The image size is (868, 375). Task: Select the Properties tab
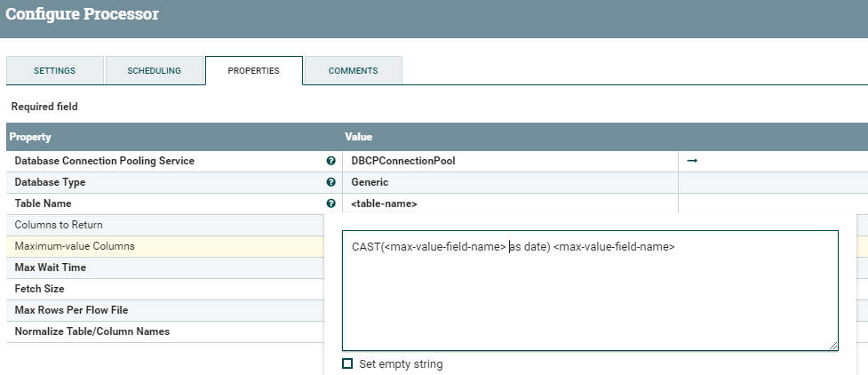point(253,70)
